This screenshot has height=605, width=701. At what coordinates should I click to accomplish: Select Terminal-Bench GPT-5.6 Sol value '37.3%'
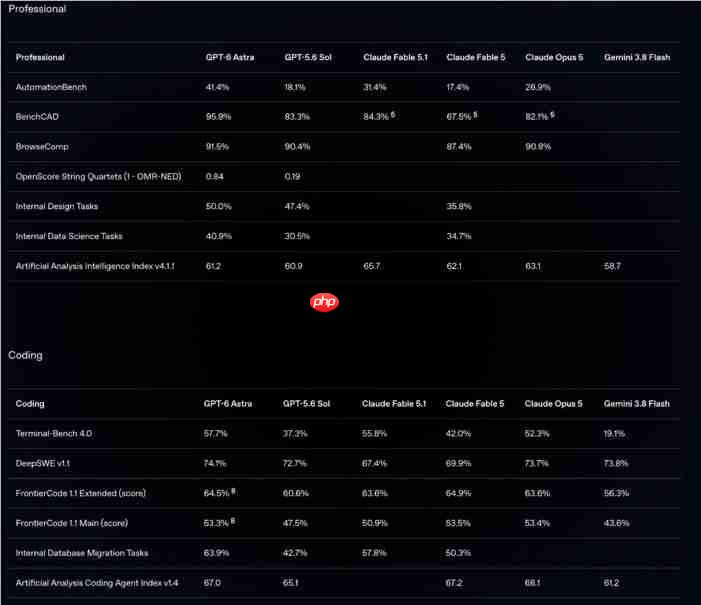coord(295,434)
